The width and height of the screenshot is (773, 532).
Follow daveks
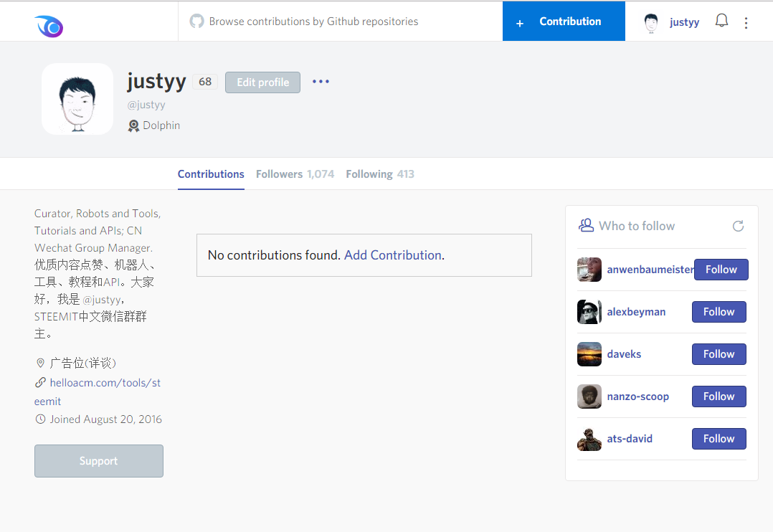[719, 354]
